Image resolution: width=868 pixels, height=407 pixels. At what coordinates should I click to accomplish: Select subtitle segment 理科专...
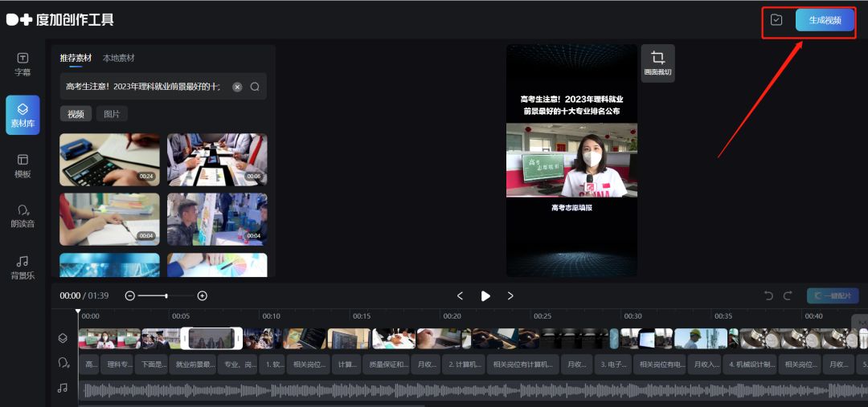117,364
